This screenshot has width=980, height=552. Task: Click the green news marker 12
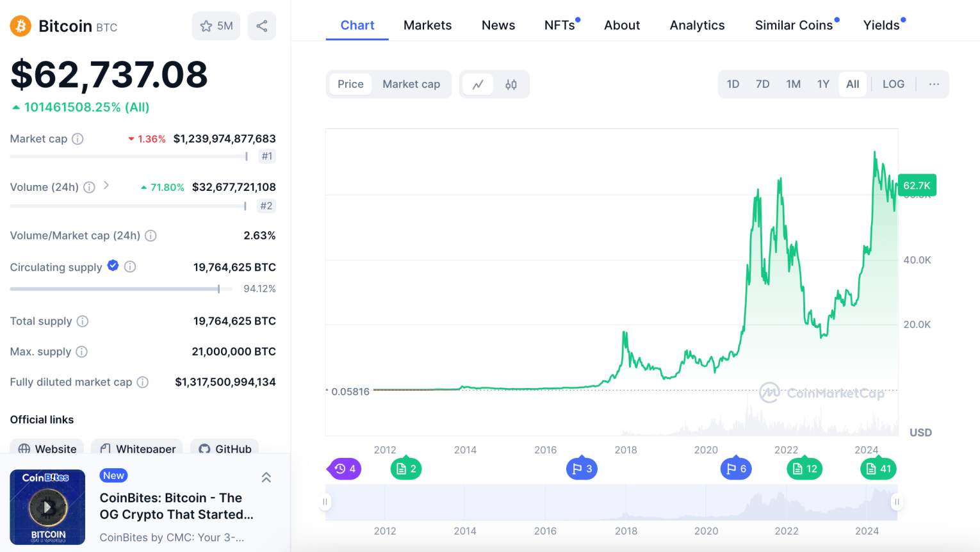pyautogui.click(x=804, y=469)
